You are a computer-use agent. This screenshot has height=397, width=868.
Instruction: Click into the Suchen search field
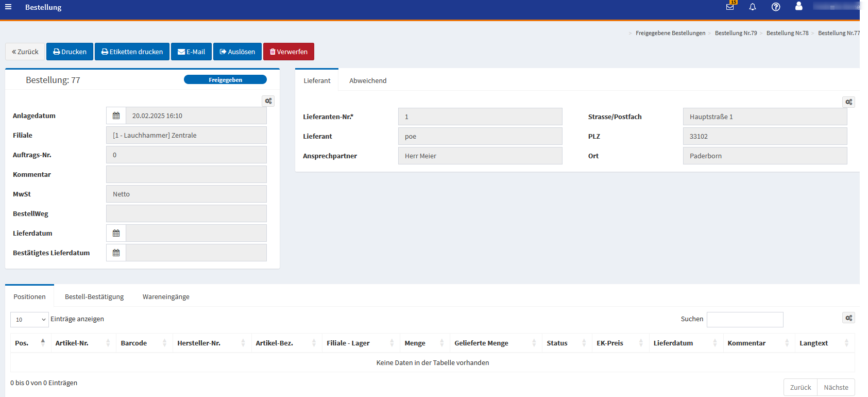pyautogui.click(x=744, y=320)
